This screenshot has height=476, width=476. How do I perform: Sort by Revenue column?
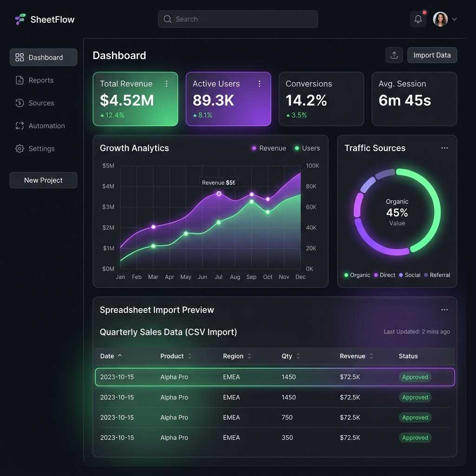click(x=356, y=356)
